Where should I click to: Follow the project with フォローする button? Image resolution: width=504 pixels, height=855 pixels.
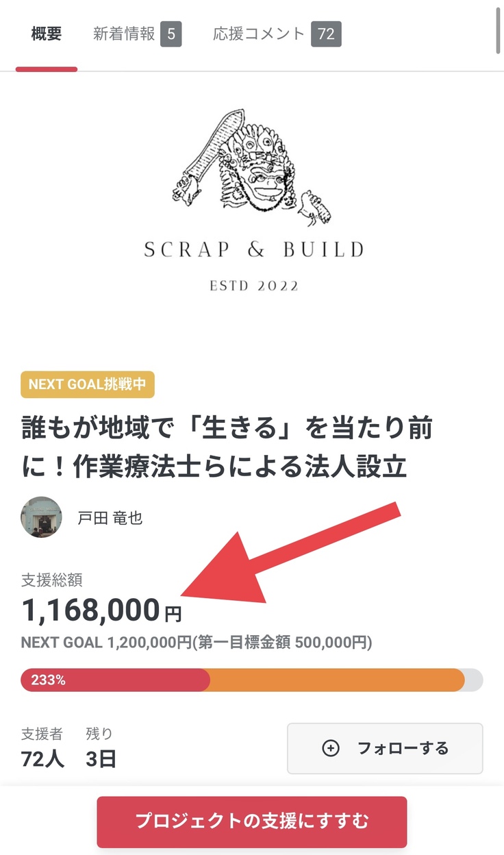click(385, 748)
